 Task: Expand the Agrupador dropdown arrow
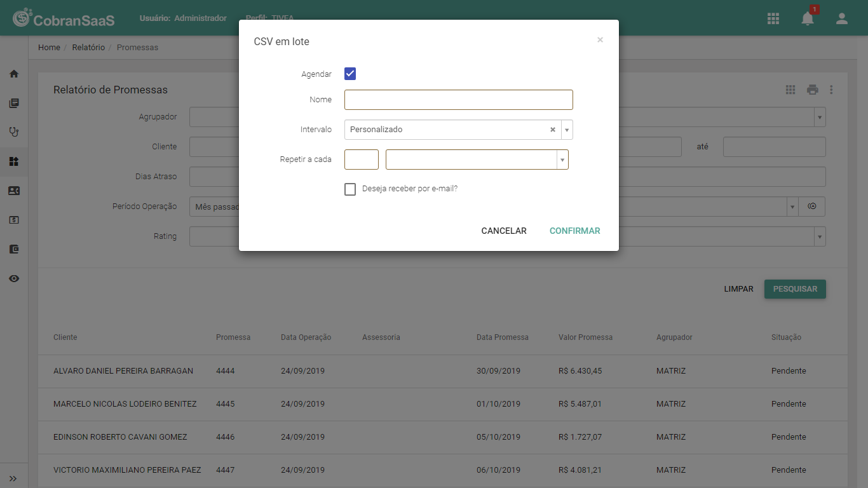820,118
